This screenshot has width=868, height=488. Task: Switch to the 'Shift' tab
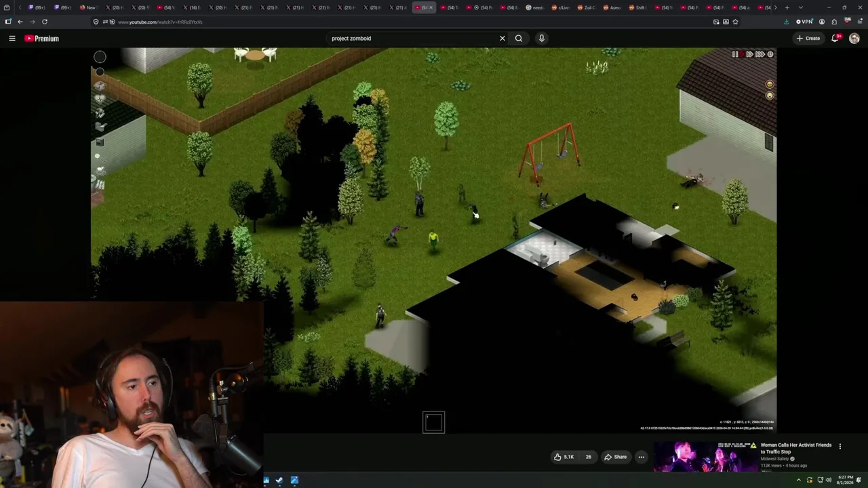tap(637, 7)
